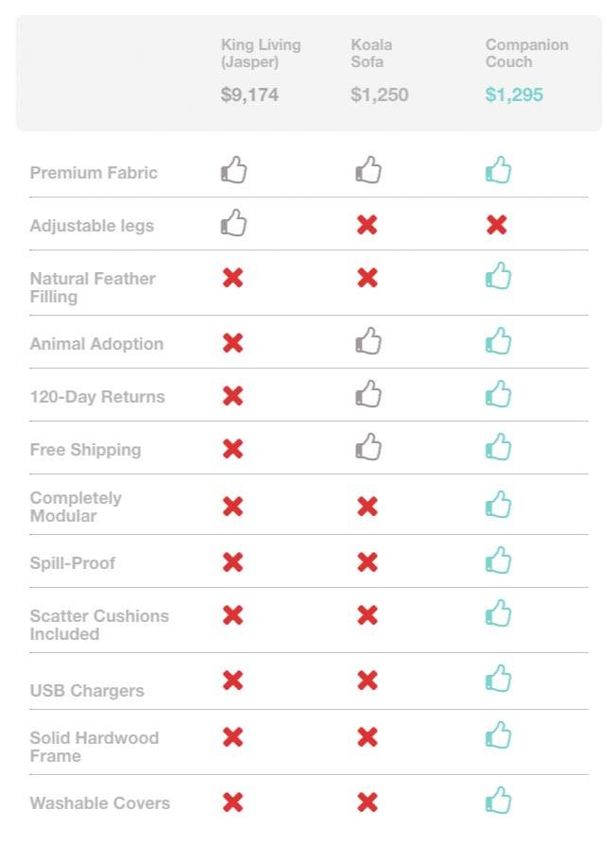Viewport: 616px width, 844px height.
Task: Click Koala Sofa red X for Solid Hardwood Frame
Action: click(x=367, y=737)
